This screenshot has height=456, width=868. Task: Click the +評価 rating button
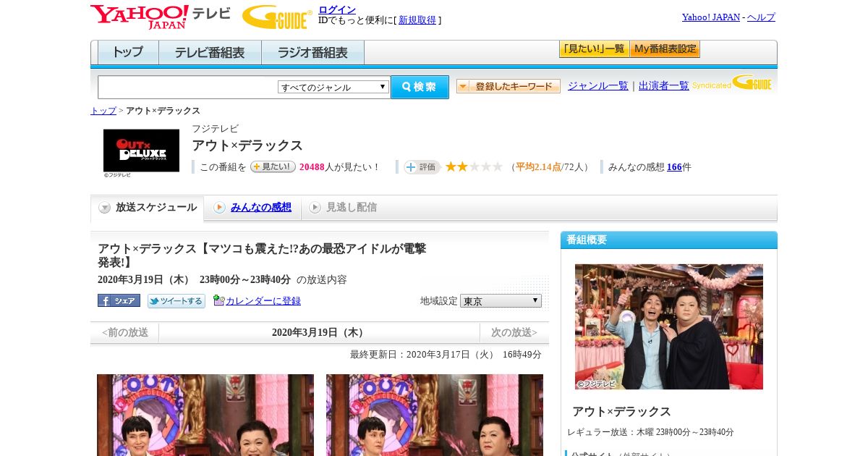pos(422,167)
